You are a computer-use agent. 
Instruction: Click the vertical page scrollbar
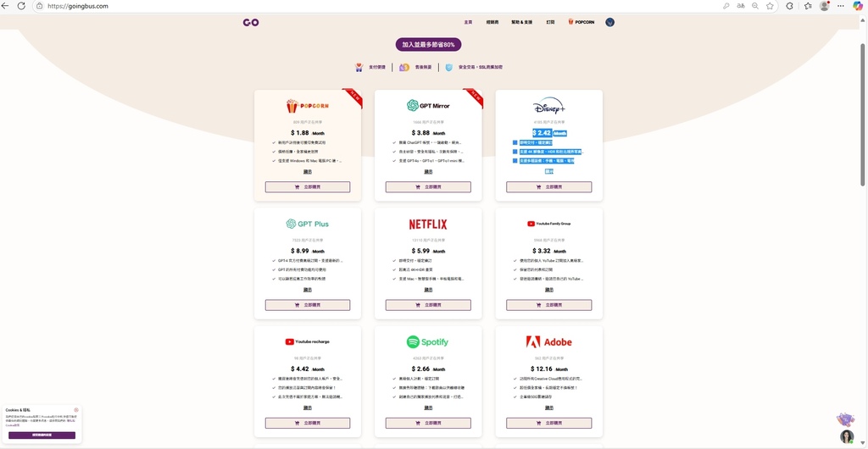tap(864, 114)
